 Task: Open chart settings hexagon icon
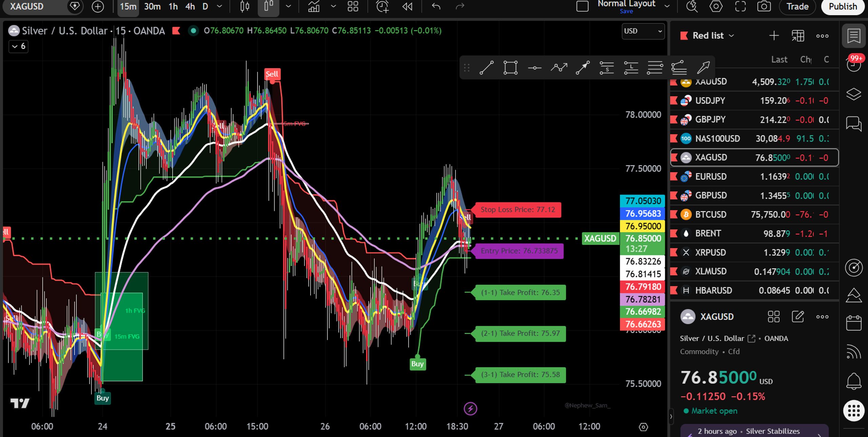click(x=716, y=6)
